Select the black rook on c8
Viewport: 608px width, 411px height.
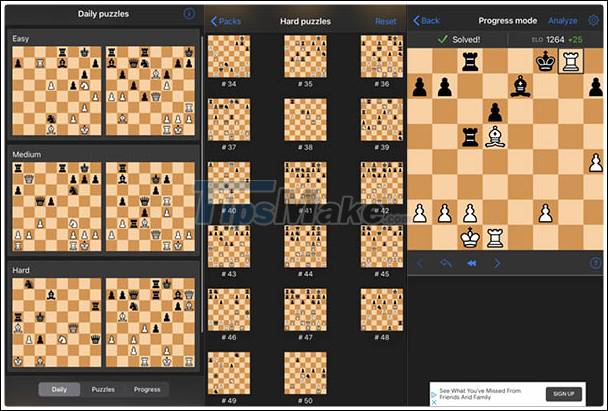[x=470, y=61]
